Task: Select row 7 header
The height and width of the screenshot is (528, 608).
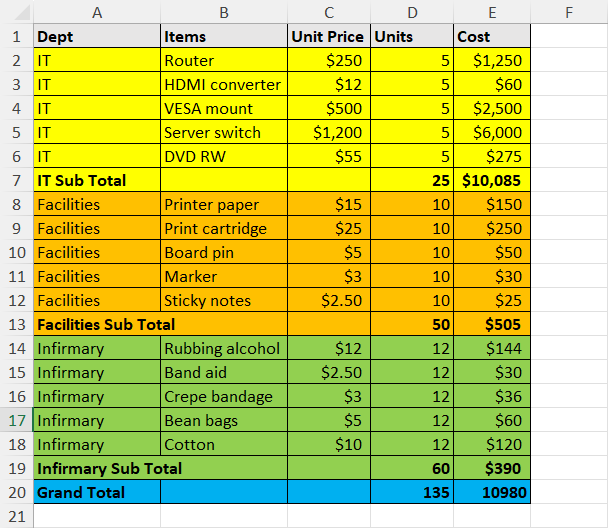Action: pyautogui.click(x=17, y=180)
